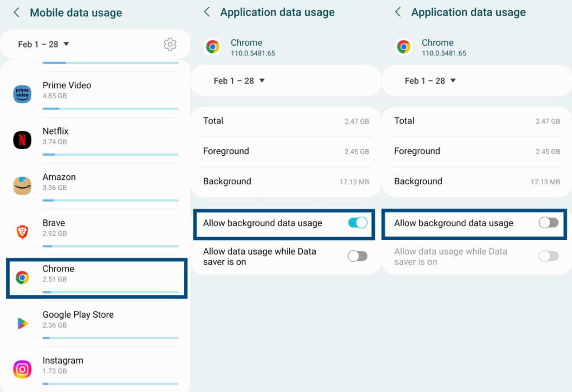Toggle greyed-out Data saver switch in right screen
The image size is (572, 392).
pyautogui.click(x=549, y=256)
